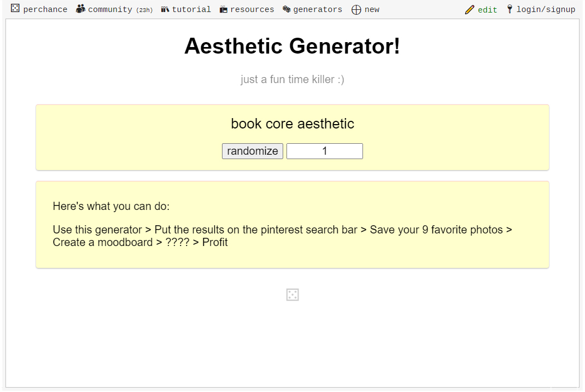
Task: Click the circled plus icon beside new
Action: coord(356,10)
